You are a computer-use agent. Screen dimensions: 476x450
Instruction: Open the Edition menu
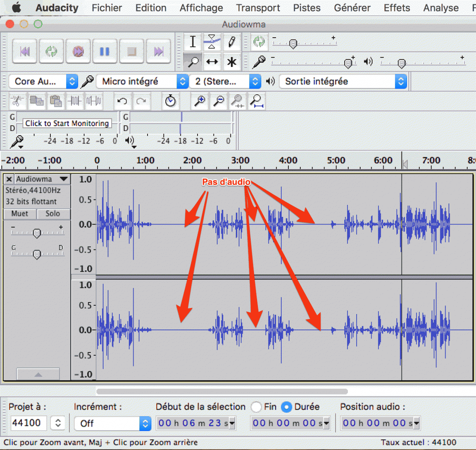(151, 8)
